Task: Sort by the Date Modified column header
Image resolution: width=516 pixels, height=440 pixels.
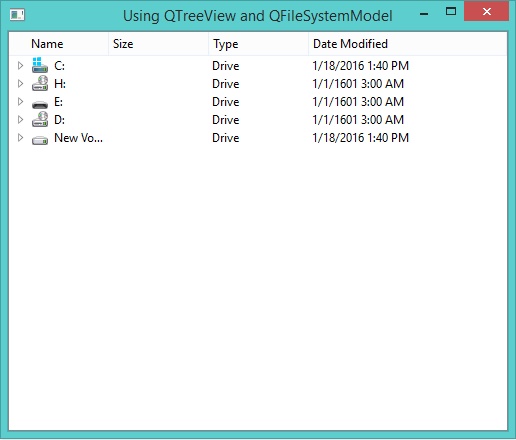Action: coord(407,44)
